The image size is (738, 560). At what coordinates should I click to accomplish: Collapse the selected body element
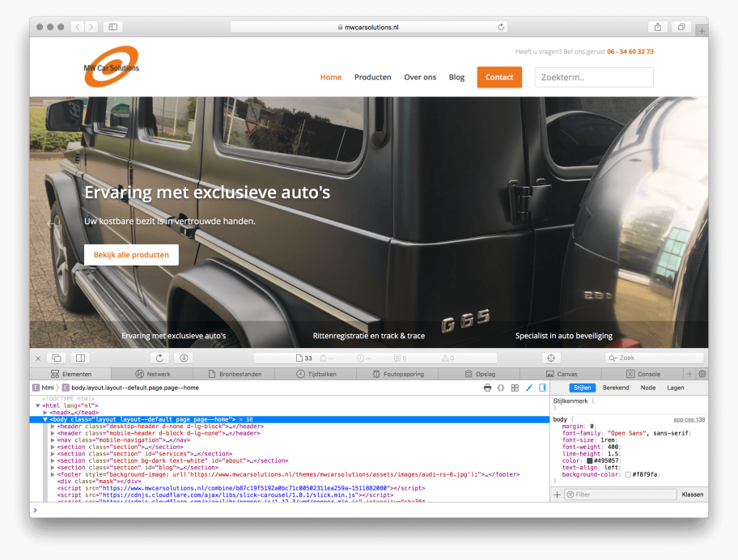point(45,419)
